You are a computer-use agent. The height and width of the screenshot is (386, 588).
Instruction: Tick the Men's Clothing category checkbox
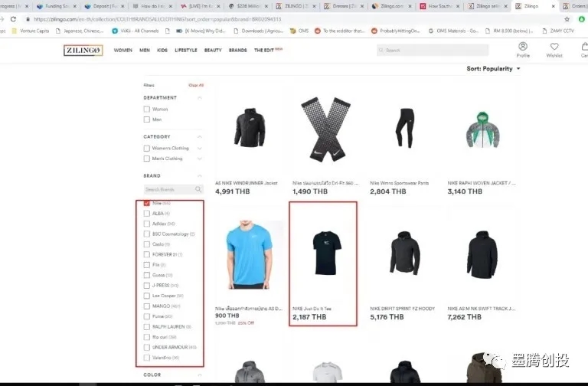(147, 159)
